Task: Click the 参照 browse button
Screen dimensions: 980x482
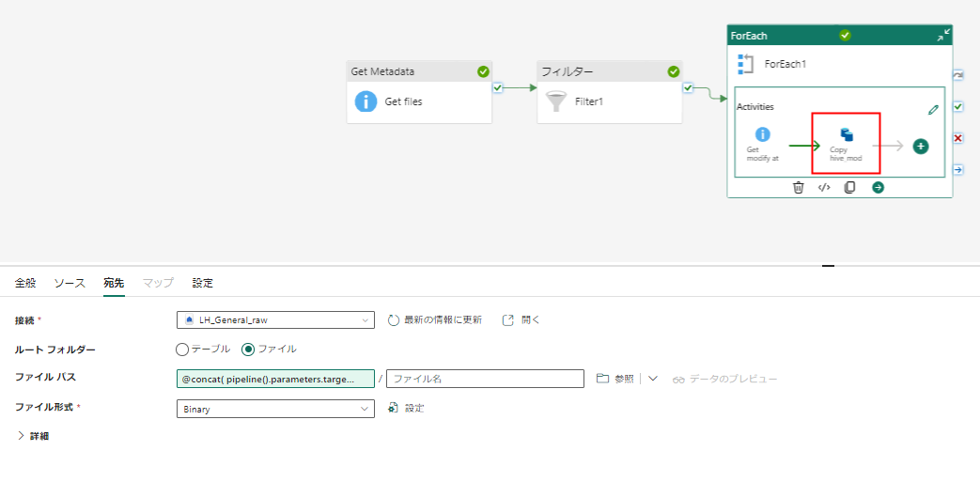Action: pyautogui.click(x=615, y=379)
